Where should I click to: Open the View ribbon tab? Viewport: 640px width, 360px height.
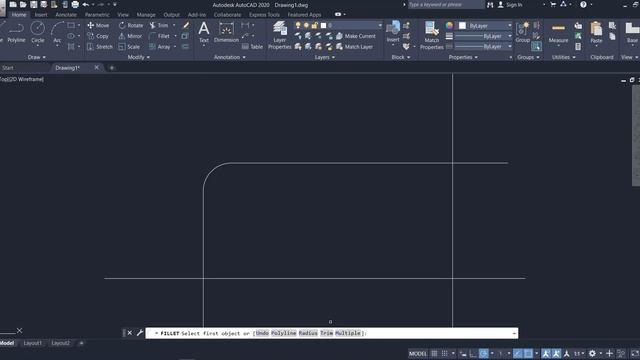(x=123, y=15)
